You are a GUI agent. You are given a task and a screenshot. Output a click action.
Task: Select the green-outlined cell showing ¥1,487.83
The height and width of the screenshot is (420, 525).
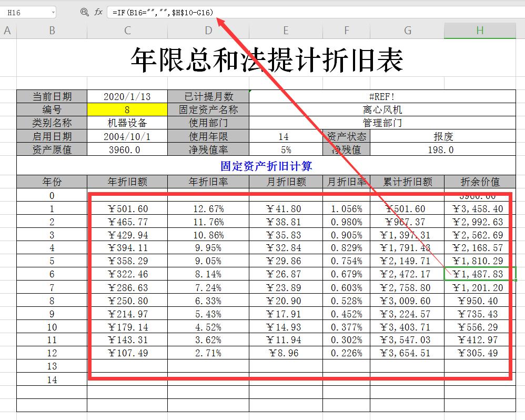[x=480, y=274]
